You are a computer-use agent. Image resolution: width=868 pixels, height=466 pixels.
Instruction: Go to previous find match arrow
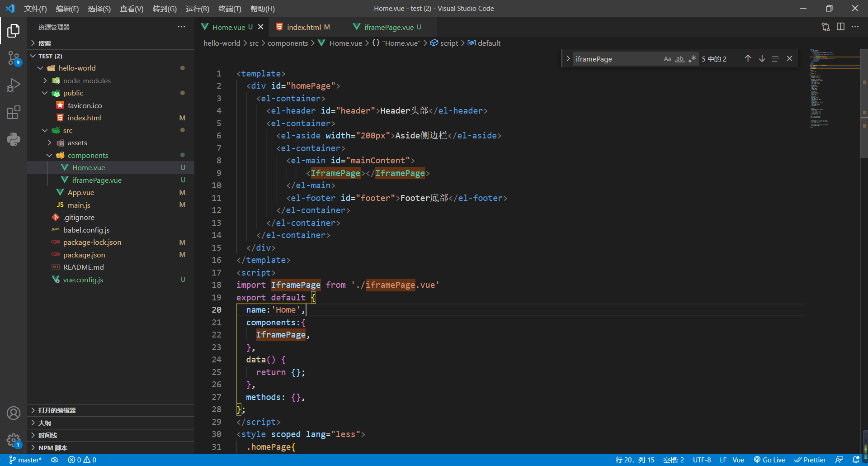tap(748, 59)
